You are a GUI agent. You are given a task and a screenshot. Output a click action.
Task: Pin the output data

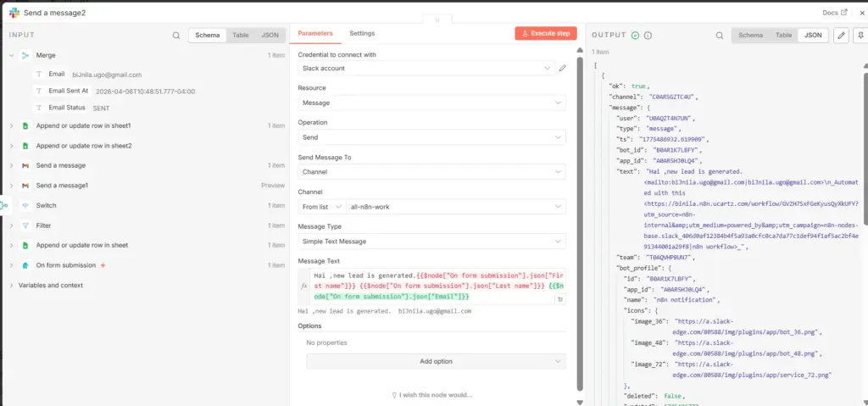[860, 35]
